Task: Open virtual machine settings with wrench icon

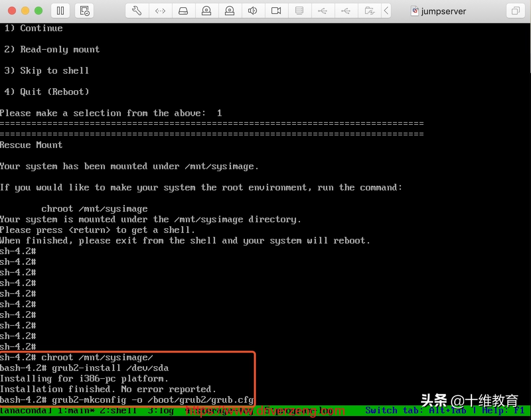Action: (x=136, y=11)
